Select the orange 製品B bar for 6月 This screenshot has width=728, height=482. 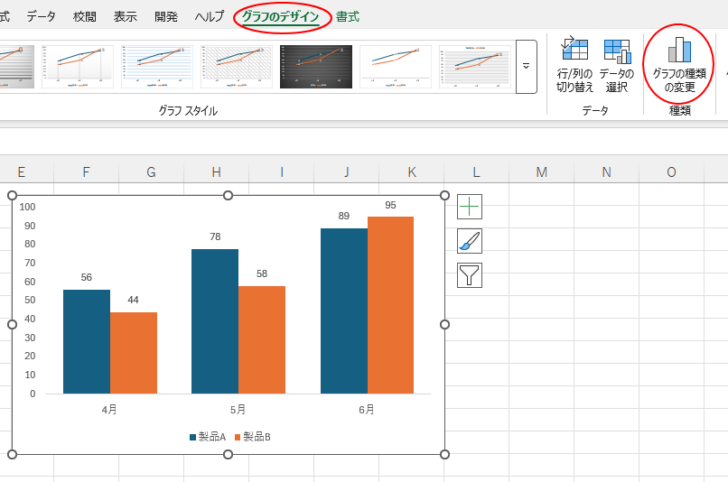pos(390,305)
